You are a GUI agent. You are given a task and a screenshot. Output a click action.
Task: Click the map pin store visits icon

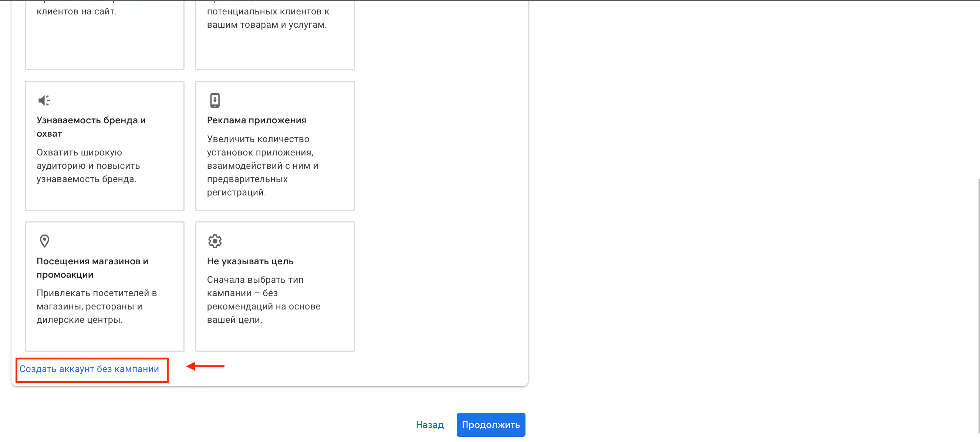tap(44, 241)
